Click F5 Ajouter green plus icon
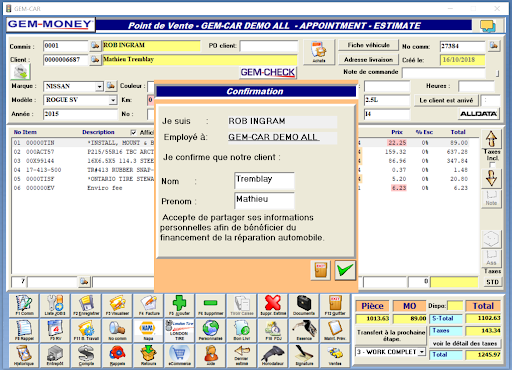 [x=180, y=305]
